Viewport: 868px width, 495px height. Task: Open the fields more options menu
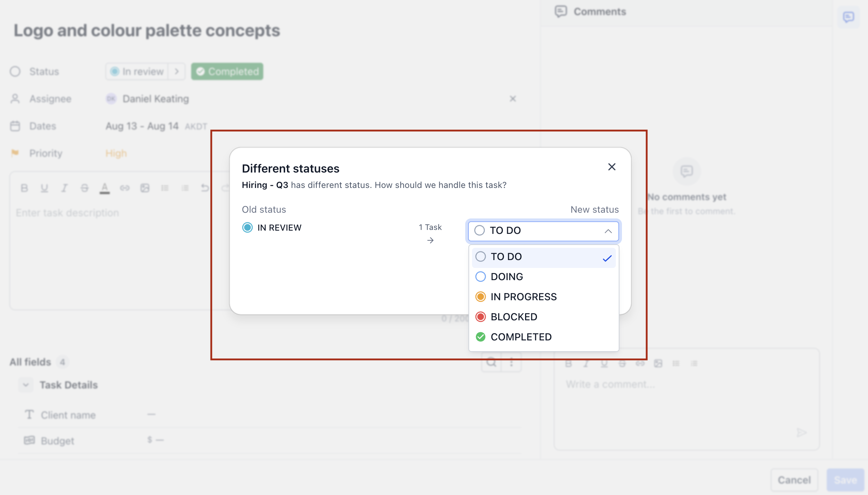coord(511,362)
